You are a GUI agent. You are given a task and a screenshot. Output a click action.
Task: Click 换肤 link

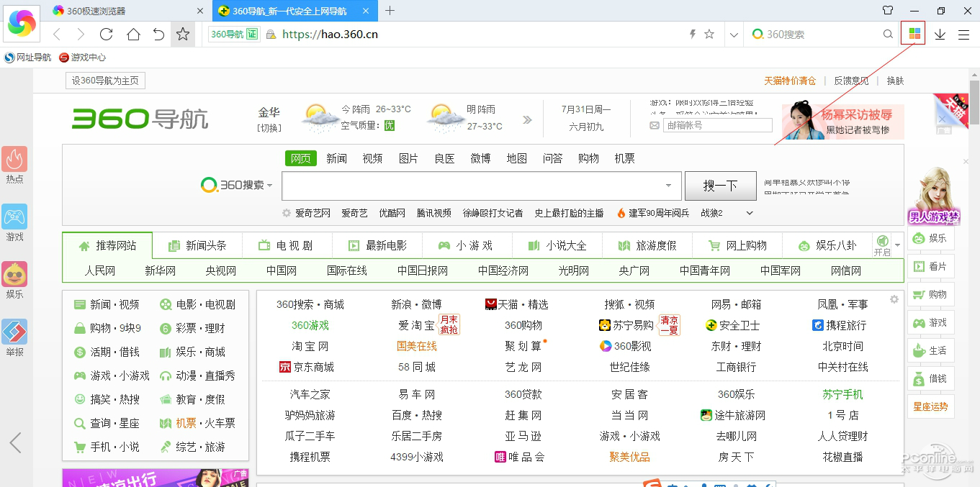tap(895, 81)
